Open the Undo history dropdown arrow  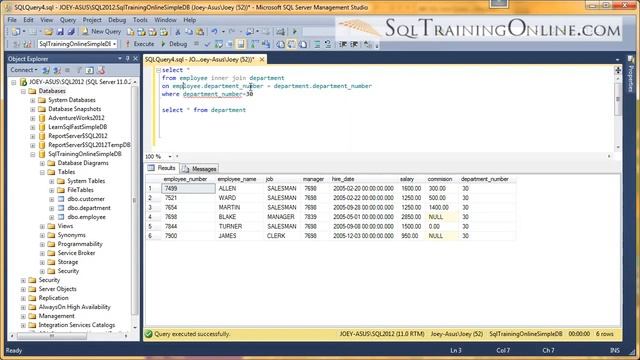[x=223, y=31]
